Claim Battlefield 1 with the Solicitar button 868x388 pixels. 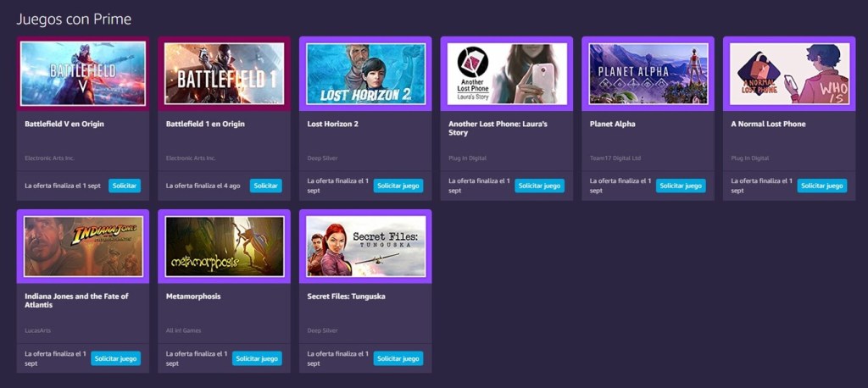(x=265, y=186)
